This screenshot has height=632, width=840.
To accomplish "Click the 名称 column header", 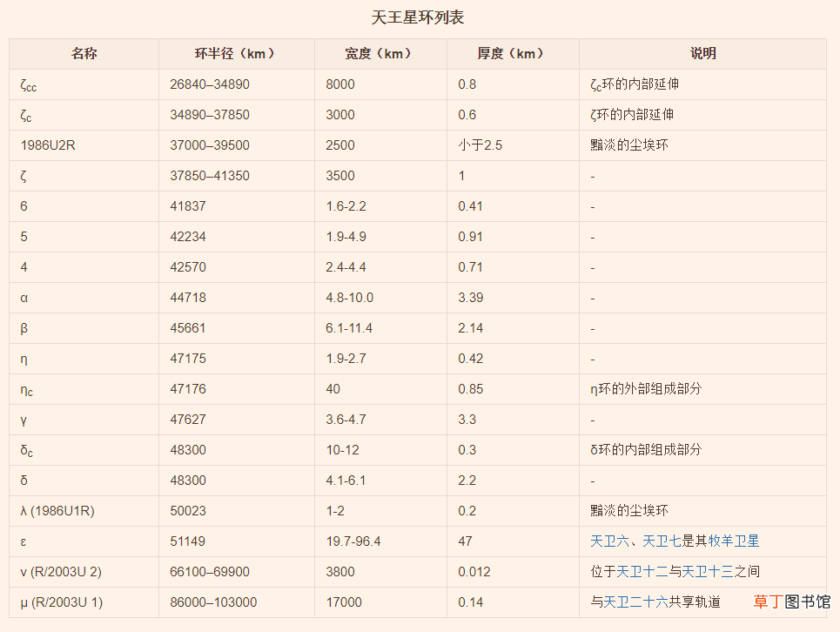I will coord(84,54).
